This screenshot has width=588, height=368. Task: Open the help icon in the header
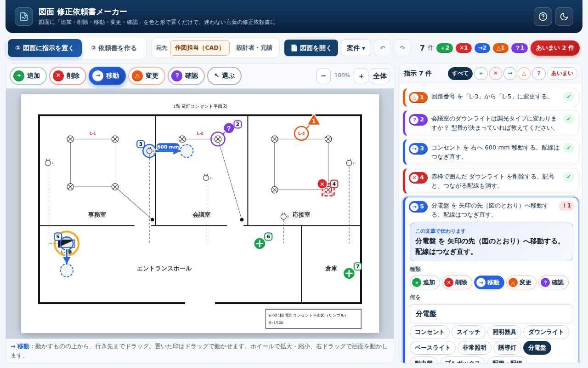[543, 17]
